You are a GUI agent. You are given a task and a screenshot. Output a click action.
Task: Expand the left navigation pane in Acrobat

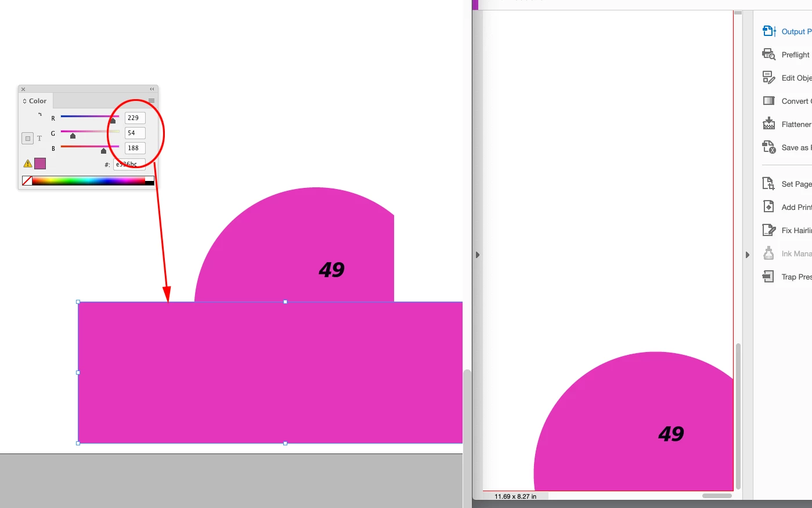coord(477,255)
